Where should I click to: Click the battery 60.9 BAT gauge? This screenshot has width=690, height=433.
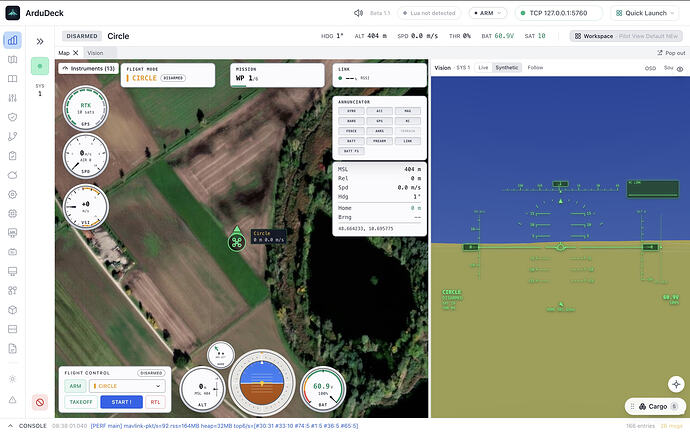[x=323, y=389]
